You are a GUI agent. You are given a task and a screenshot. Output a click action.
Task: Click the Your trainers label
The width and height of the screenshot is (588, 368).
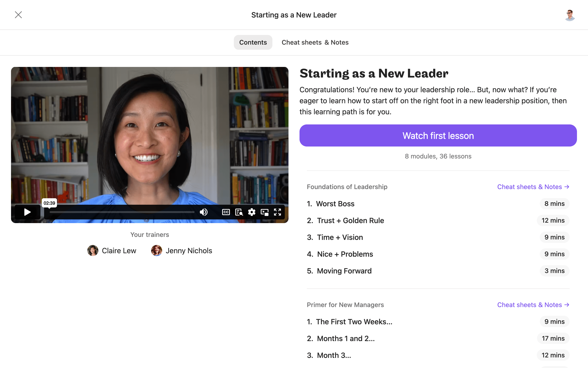(x=150, y=235)
